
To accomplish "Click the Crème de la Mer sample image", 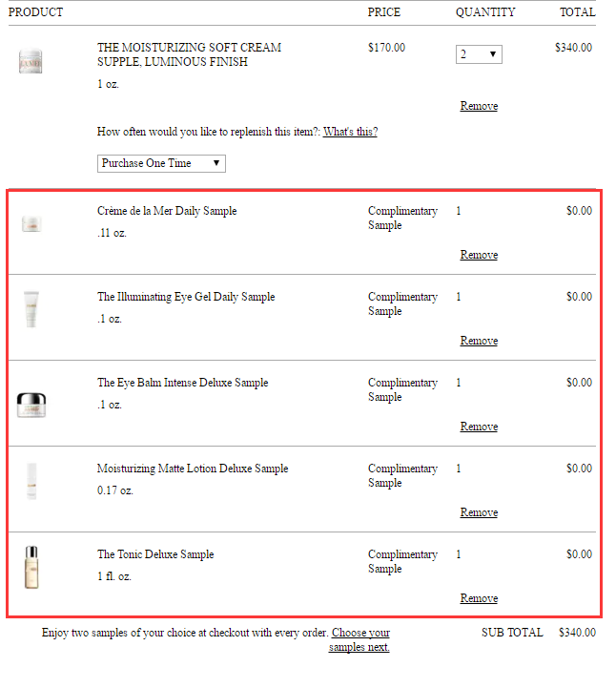I will click(x=31, y=224).
